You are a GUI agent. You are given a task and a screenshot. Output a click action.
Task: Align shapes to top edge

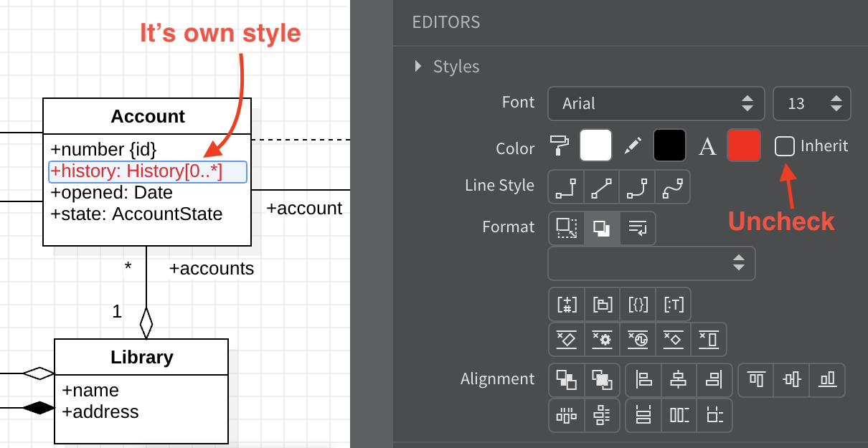(756, 380)
